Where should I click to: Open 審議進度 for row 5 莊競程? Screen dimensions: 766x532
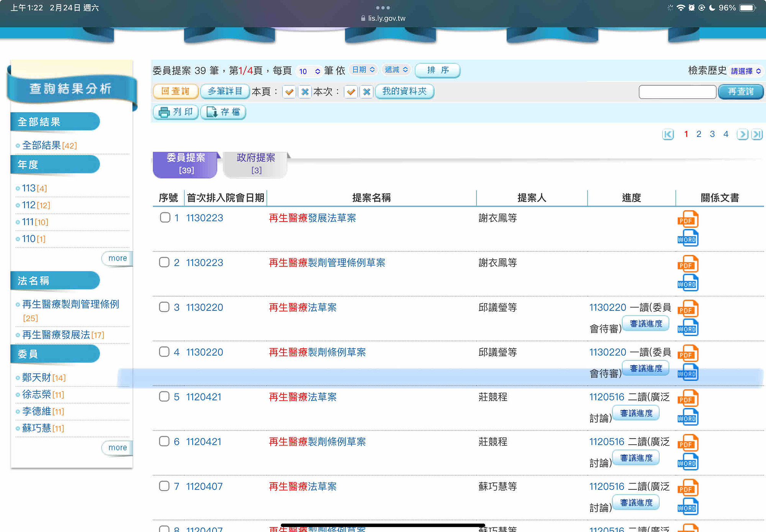click(636, 413)
